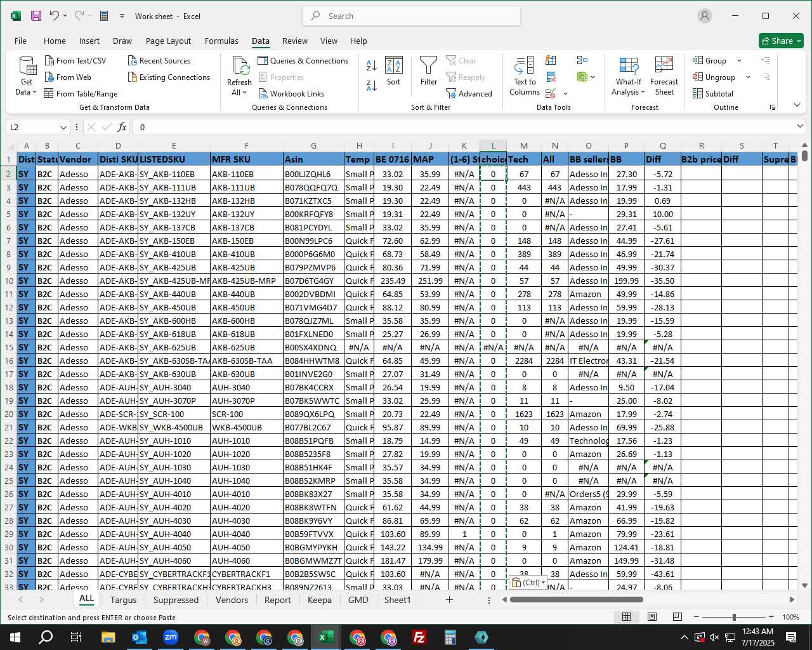Open the Review ribbon tab

295,41
